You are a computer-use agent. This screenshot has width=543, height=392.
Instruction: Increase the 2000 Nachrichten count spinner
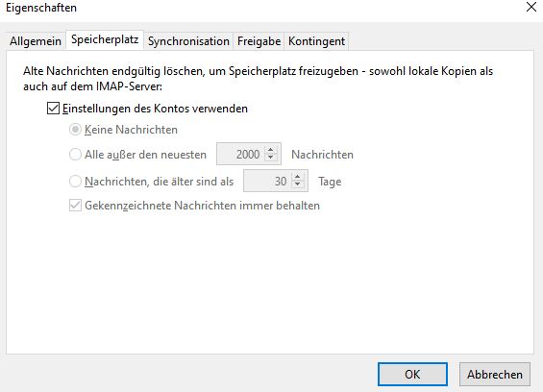point(270,150)
